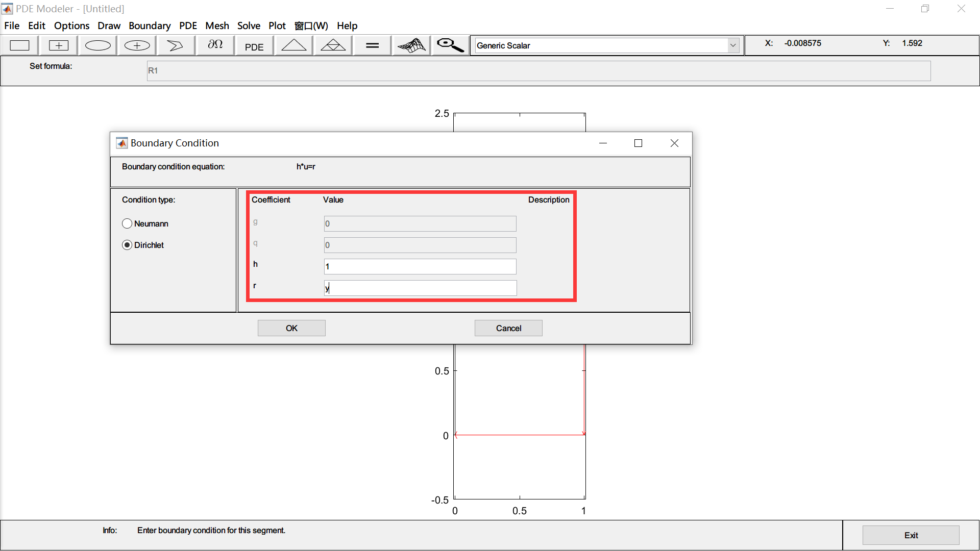Select the polygon drawing tool
Screen dimensions: 980x551
click(176, 45)
